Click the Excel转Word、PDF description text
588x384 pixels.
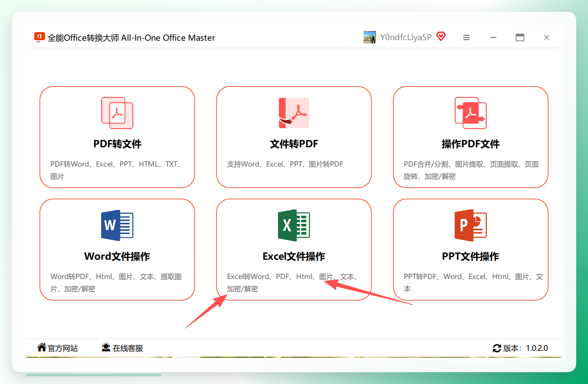pos(293,283)
